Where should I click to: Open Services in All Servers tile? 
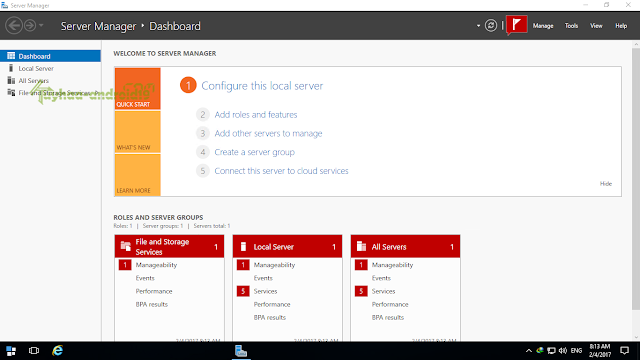point(383,291)
